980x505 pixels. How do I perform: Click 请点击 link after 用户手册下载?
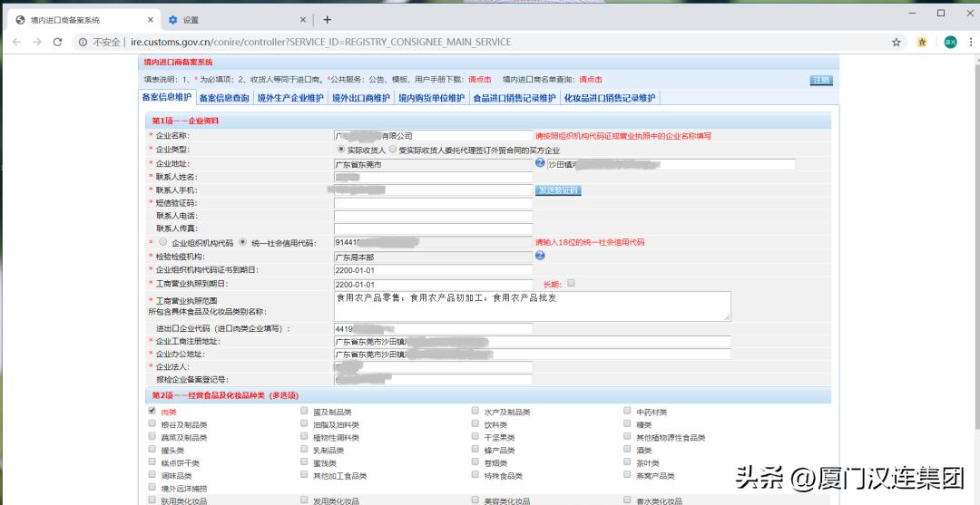tap(480, 80)
